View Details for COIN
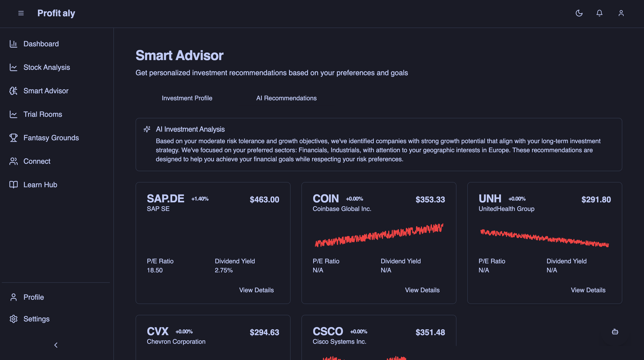The height and width of the screenshot is (360, 644). 422,290
